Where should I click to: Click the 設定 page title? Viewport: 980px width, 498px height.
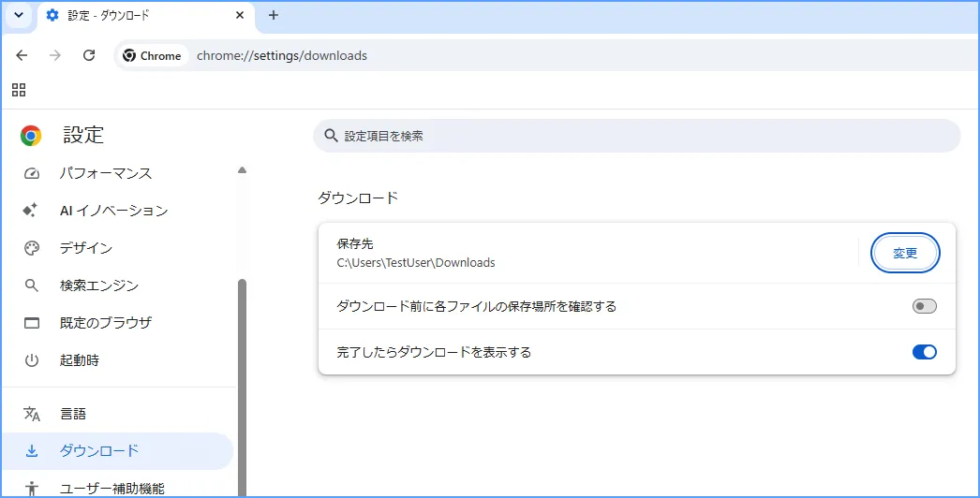[83, 135]
